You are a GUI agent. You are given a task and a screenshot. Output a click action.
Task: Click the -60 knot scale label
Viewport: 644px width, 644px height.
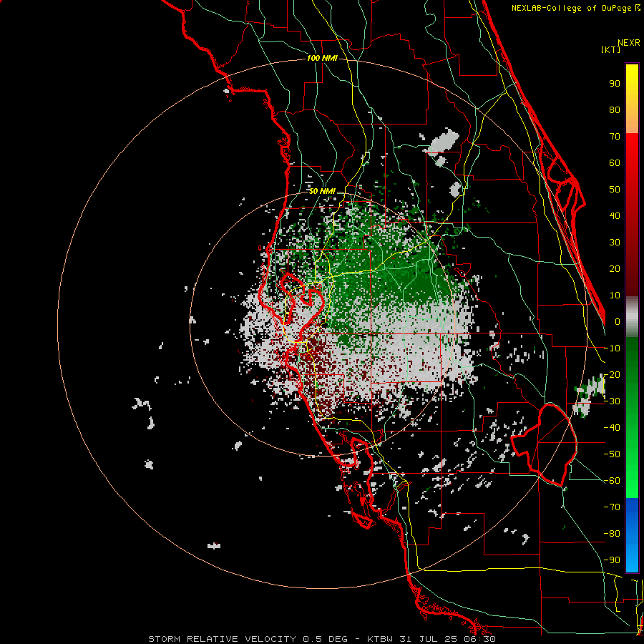click(x=612, y=481)
